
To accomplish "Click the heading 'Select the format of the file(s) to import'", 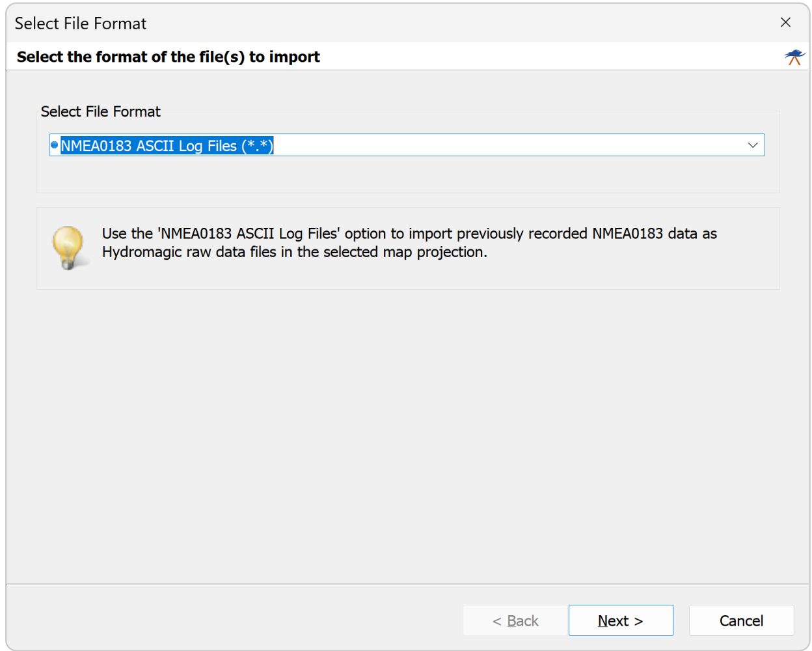I will [168, 57].
